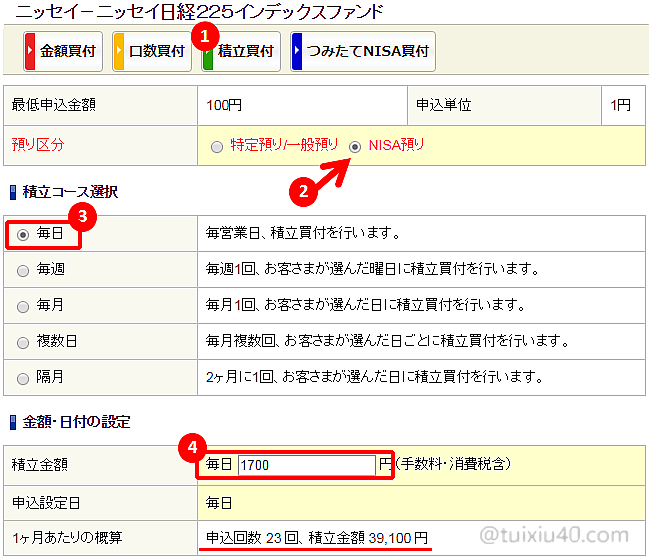Switch to the 積立買付 tab
This screenshot has height=559, width=649.
click(241, 51)
